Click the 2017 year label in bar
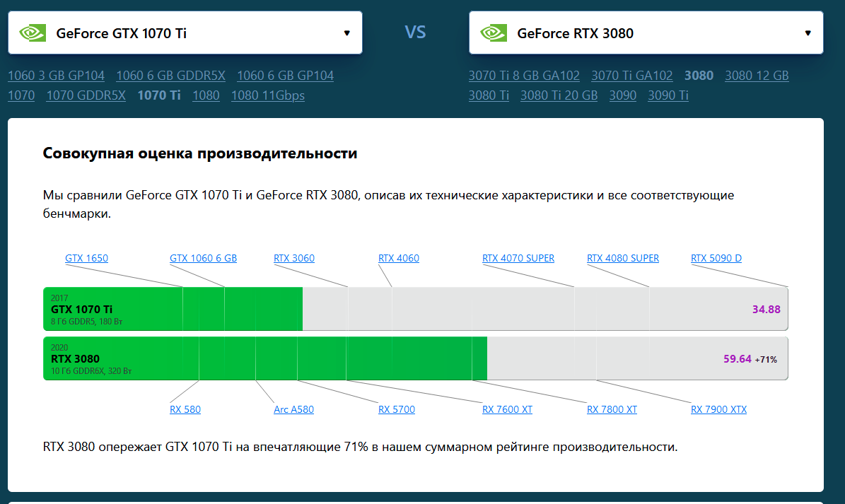 [x=59, y=298]
